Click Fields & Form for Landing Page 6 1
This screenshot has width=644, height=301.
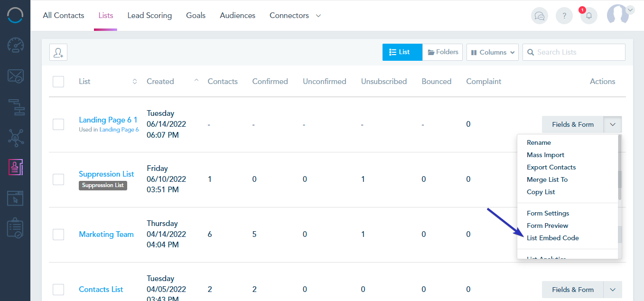(573, 124)
